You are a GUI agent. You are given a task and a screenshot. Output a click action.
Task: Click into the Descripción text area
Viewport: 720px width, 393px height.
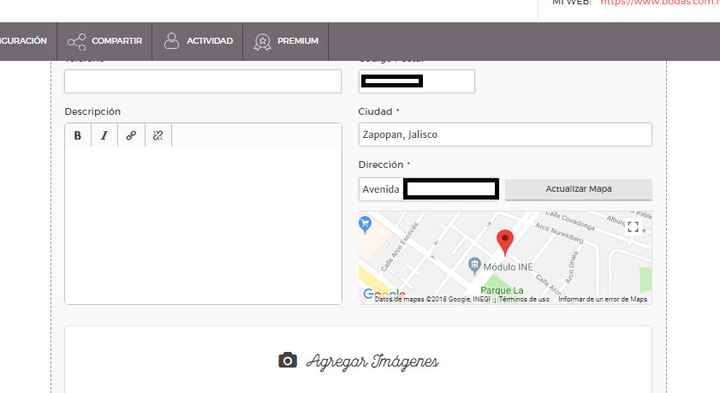point(203,225)
